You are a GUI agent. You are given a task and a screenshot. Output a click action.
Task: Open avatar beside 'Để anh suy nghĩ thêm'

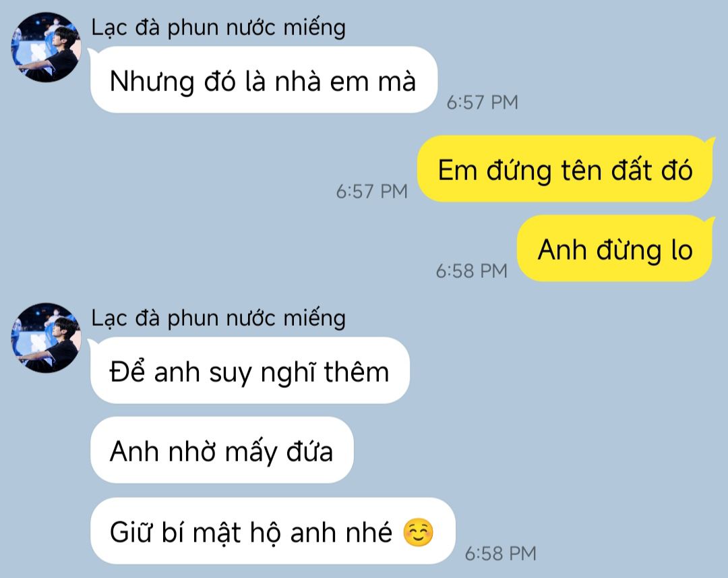[x=46, y=338]
